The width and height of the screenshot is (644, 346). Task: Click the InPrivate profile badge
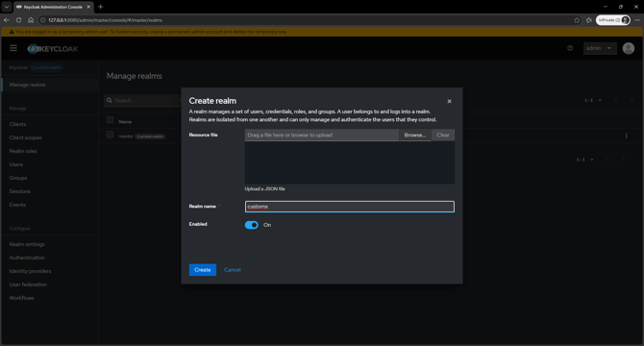tap(613, 20)
